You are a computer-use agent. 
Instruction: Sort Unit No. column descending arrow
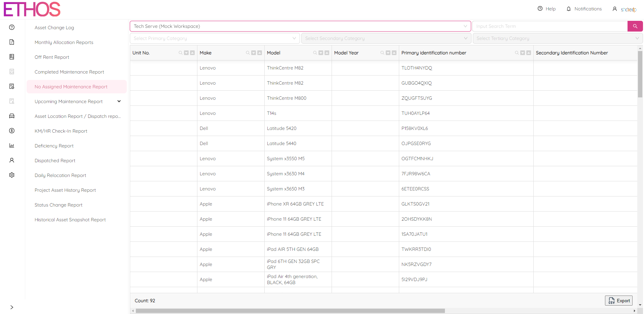tap(186, 53)
